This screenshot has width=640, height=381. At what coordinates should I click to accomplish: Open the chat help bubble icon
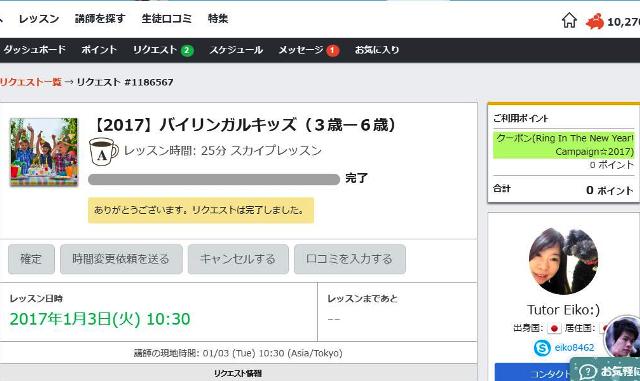click(x=588, y=371)
